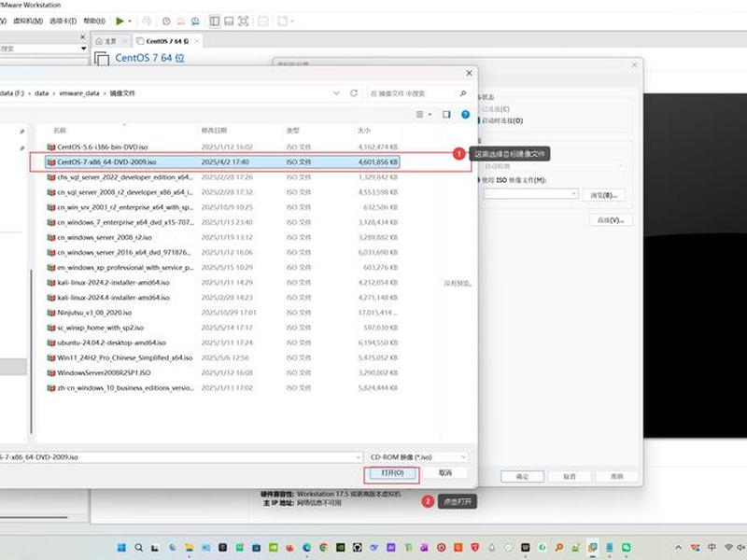Open the 选项卡(T) menu
Image resolution: width=747 pixels, height=560 pixels.
coord(63,21)
